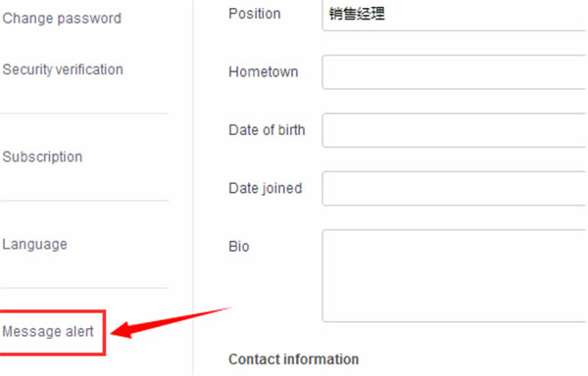Screen dimensions: 588x376
Task: Click the Bio field label
Action: 239,247
